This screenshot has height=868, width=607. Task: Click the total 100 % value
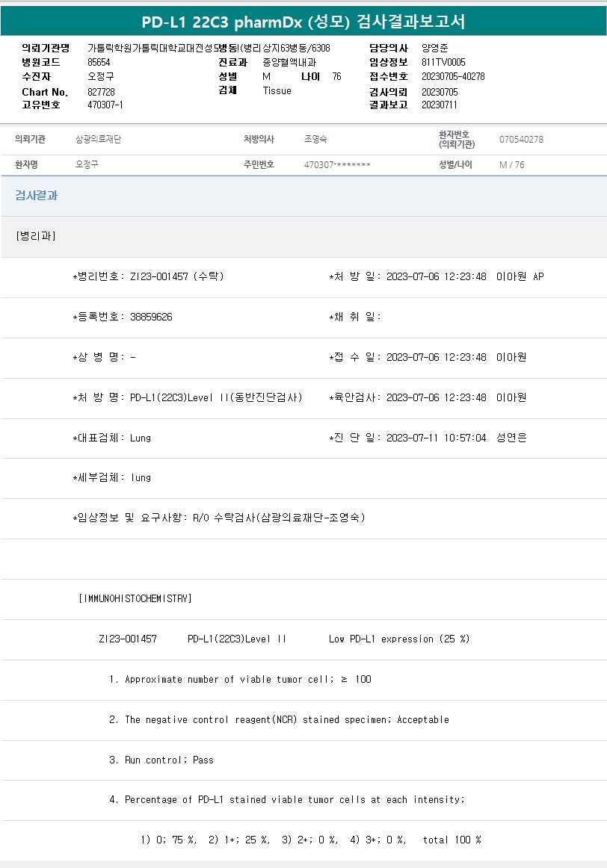(452, 840)
